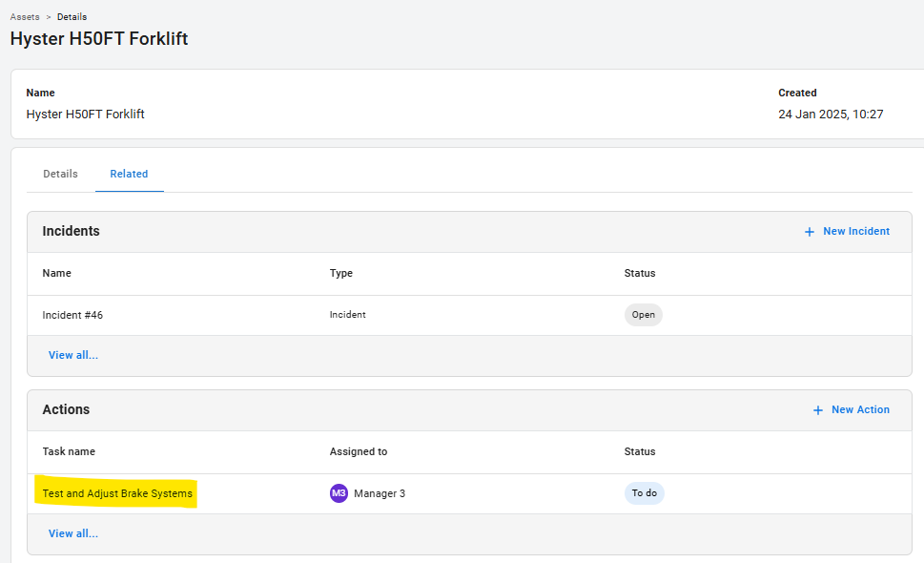Click the Manager 3 assignee name
The height and width of the screenshot is (563, 924).
pos(380,493)
